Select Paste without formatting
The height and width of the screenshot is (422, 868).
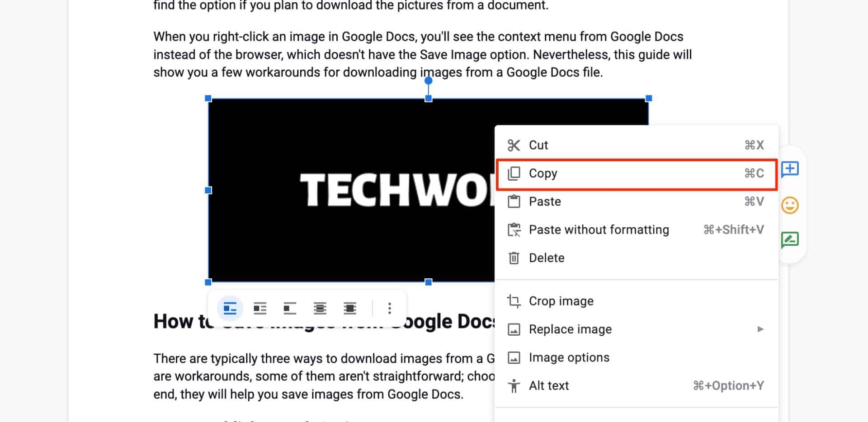pyautogui.click(x=599, y=230)
